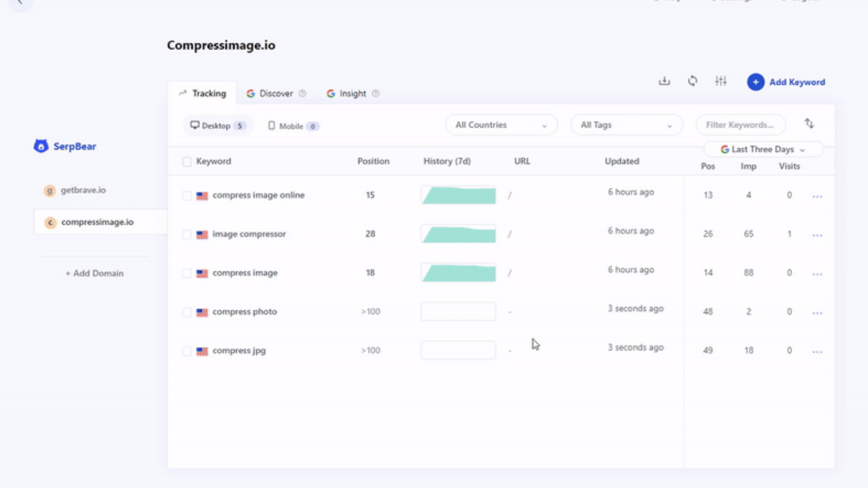Screen dimensions: 868x488
Task: Click history chart for image compressor
Action: point(458,234)
